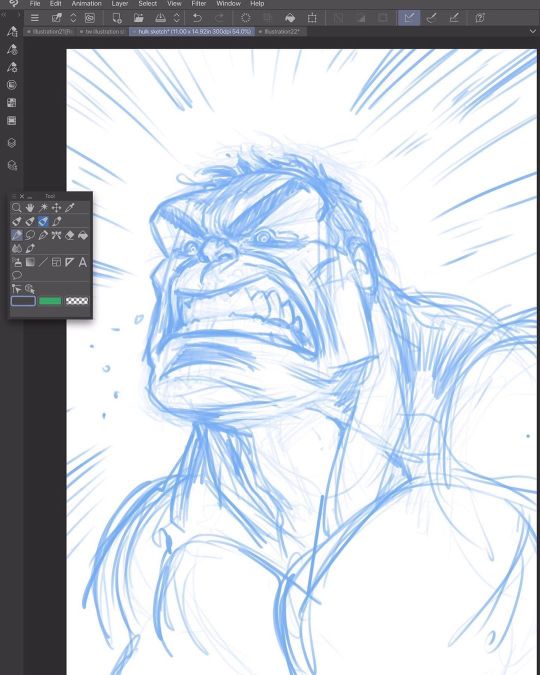This screenshot has height=675, width=540.
Task: Select the Auto select magic wand tool
Action: coord(43,208)
